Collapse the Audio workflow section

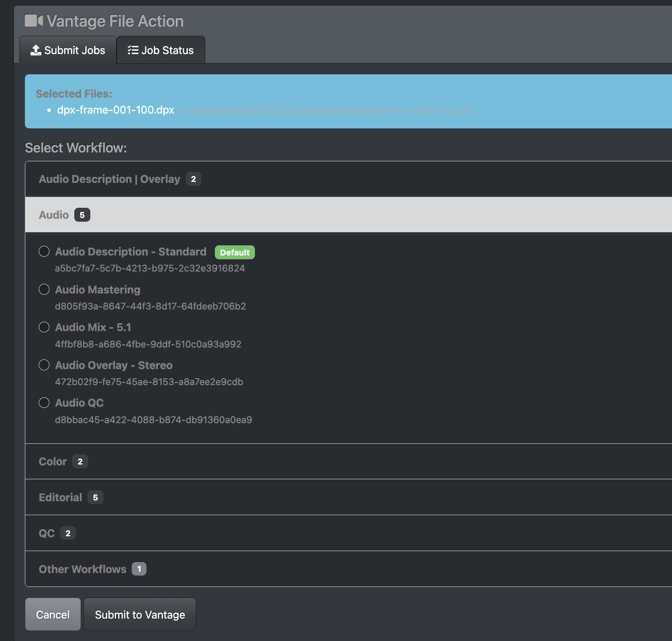[349, 215]
